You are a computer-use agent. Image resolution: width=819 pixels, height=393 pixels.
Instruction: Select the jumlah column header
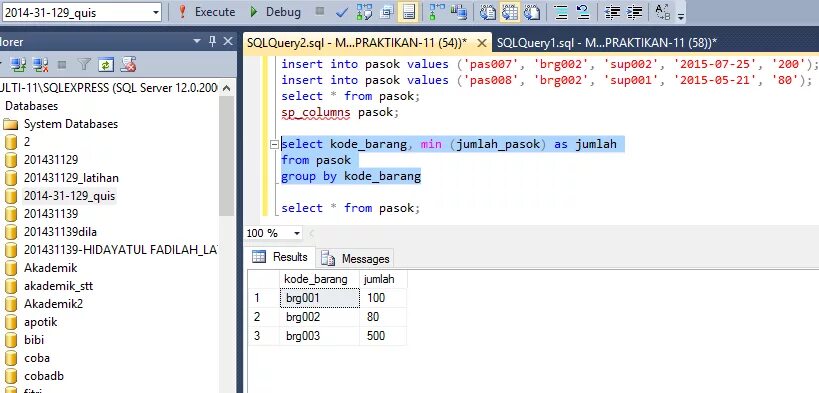[383, 279]
